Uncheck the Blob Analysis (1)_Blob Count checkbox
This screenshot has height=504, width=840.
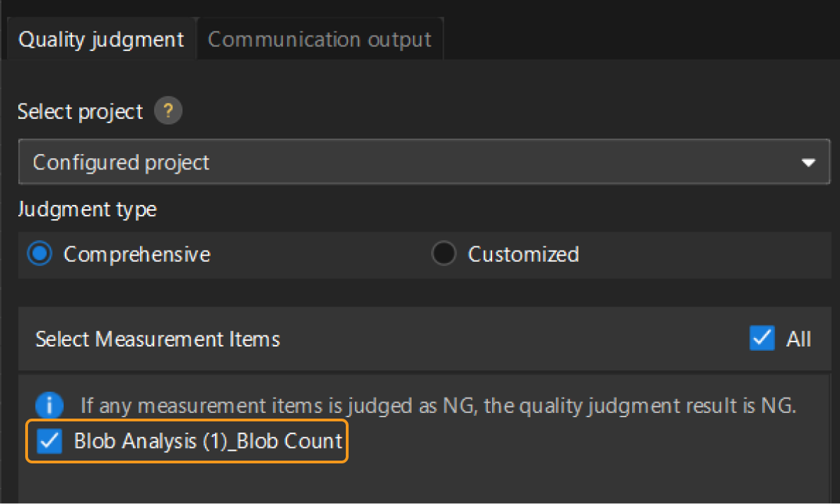tap(50, 441)
